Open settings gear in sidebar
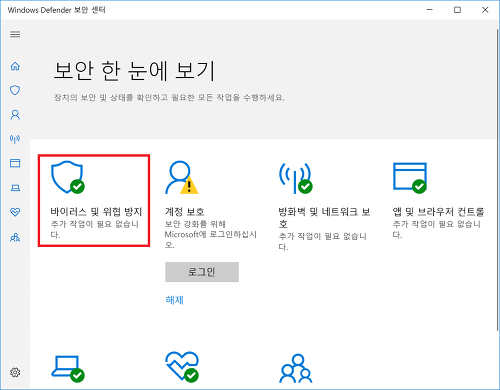 tap(15, 372)
